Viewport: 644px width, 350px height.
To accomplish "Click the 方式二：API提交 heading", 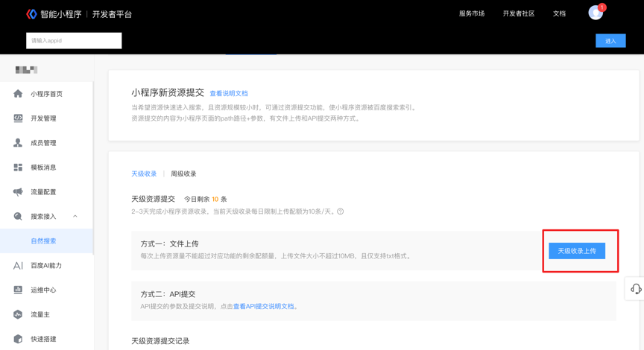I will pyautogui.click(x=168, y=294).
